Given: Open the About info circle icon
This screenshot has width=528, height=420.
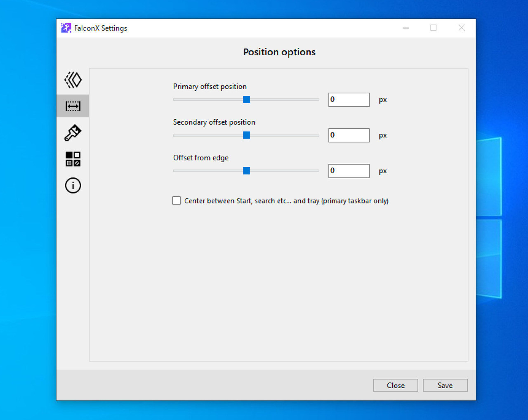Looking at the screenshot, I should click(73, 185).
